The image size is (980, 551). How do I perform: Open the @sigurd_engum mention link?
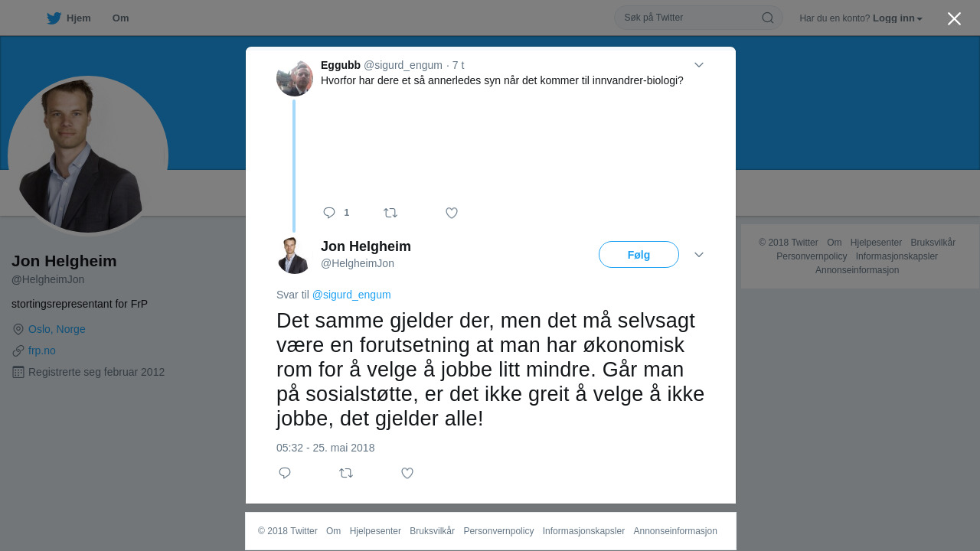click(x=351, y=295)
